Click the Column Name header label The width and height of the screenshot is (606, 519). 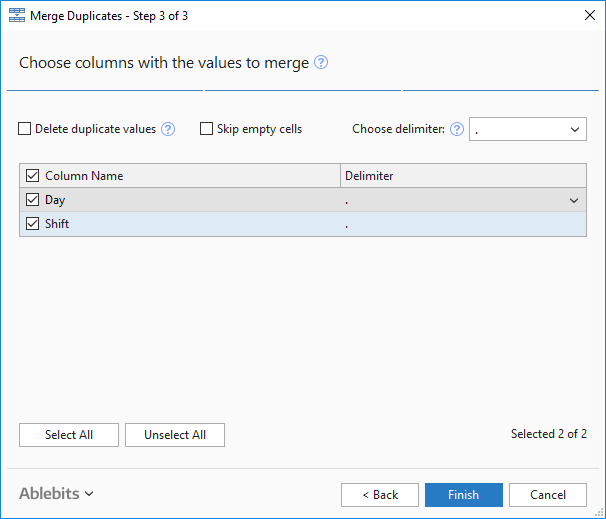point(84,176)
